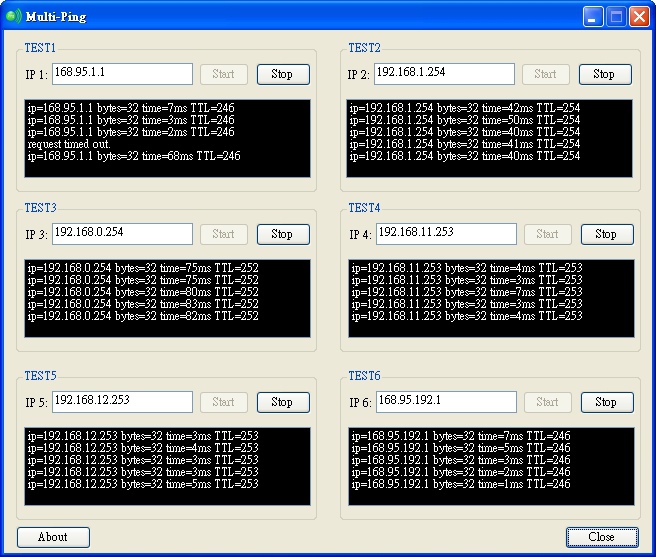
Task: Click TEST2 result line with time=50ms
Action: 465,120
